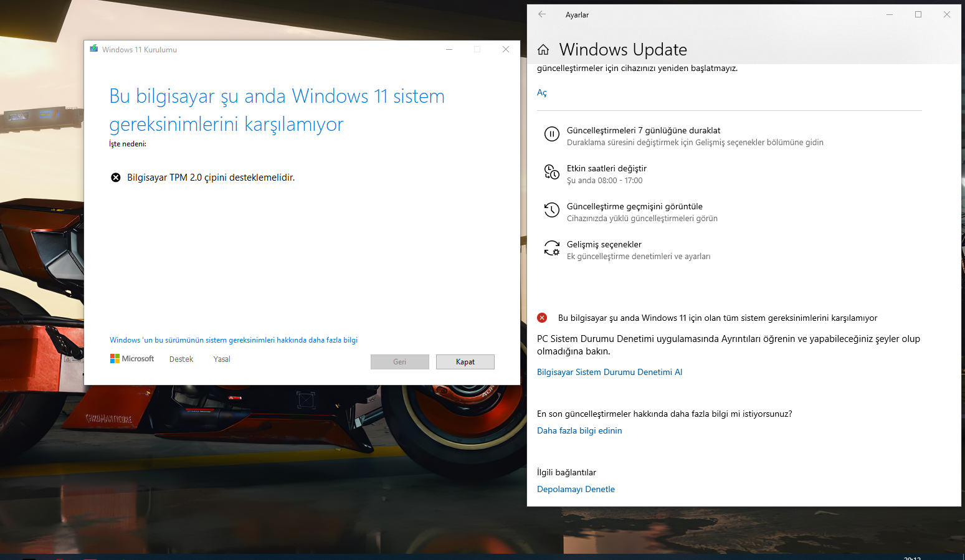The height and width of the screenshot is (560, 965).
Task: Open Bilgisayar Sistem Durumu Denetimi Al link
Action: pyautogui.click(x=610, y=372)
